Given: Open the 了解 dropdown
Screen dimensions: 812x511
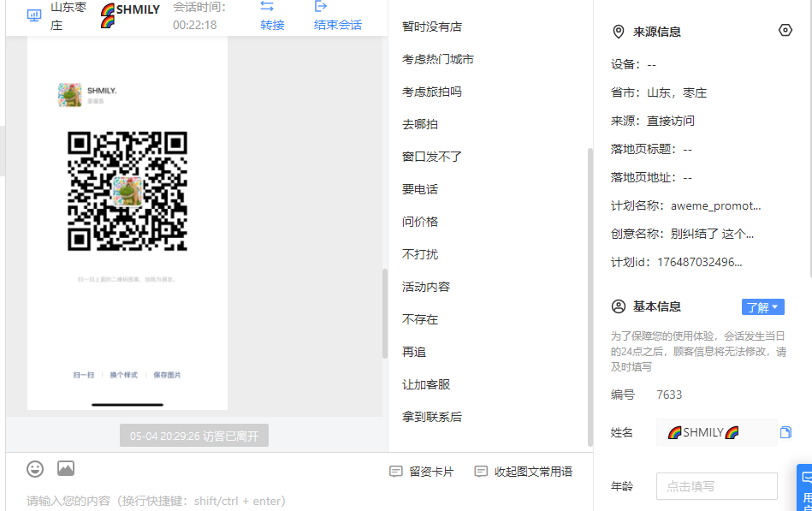Looking at the screenshot, I should pyautogui.click(x=763, y=306).
